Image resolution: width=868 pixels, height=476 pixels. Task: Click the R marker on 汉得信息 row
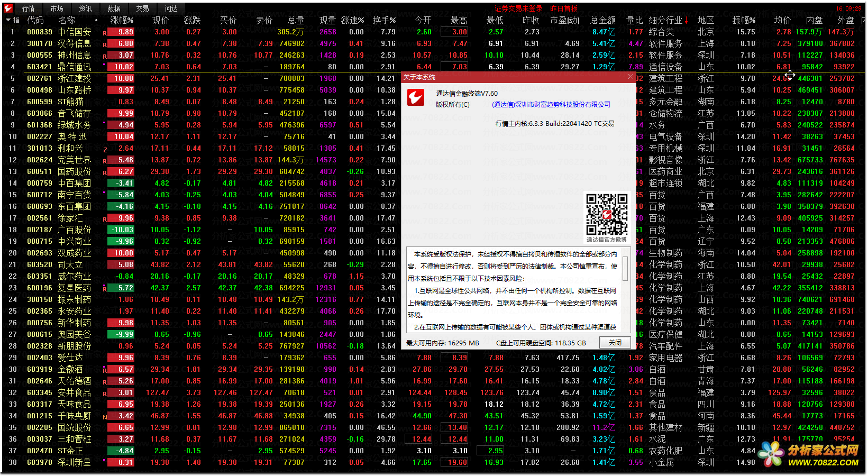105,44
